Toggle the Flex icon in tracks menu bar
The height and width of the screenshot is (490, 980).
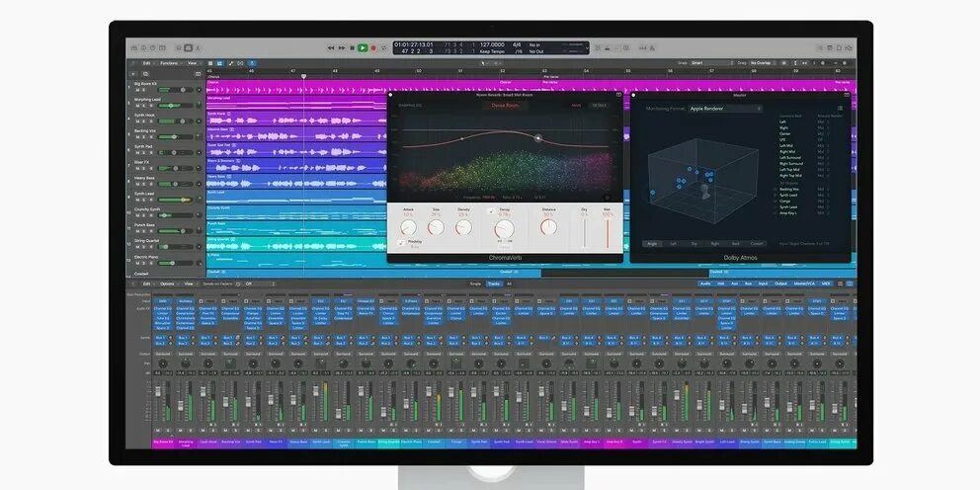click(240, 63)
